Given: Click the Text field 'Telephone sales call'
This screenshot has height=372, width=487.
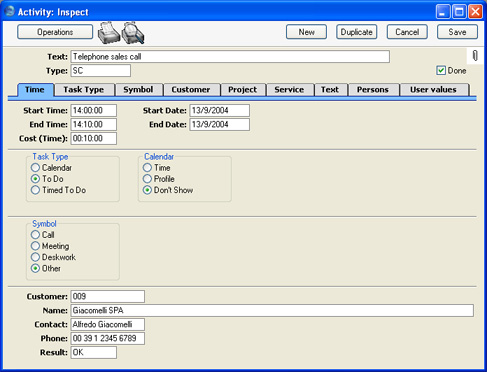Looking at the screenshot, I should pyautogui.click(x=230, y=57).
